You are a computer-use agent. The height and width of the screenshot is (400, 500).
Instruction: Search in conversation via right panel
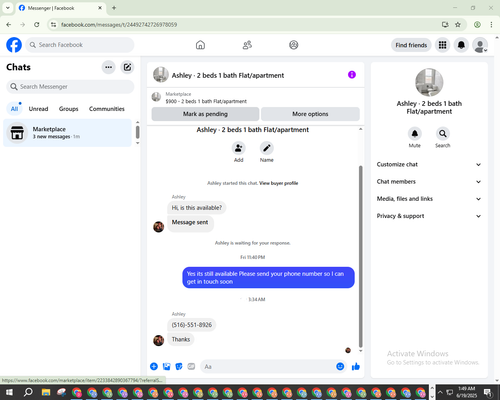443,134
